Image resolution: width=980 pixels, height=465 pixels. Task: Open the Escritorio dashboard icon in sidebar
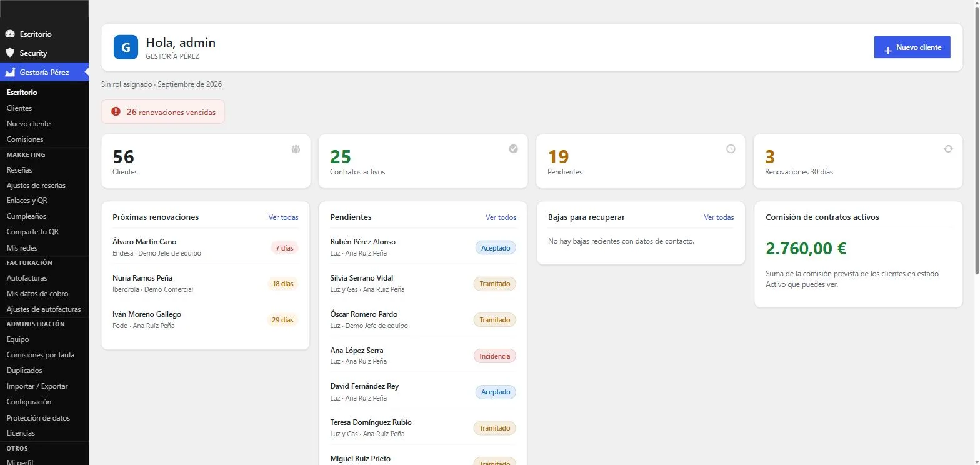(10, 34)
